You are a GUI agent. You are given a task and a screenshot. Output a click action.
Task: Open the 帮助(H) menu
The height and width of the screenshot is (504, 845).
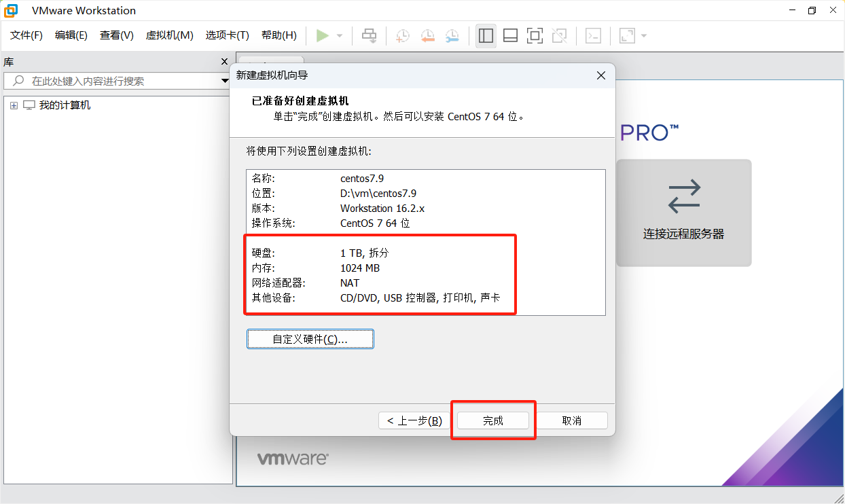pos(279,35)
